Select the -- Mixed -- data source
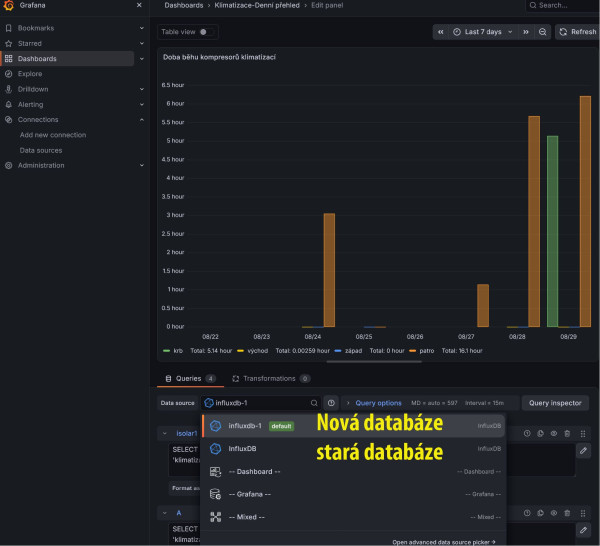 pos(353,517)
